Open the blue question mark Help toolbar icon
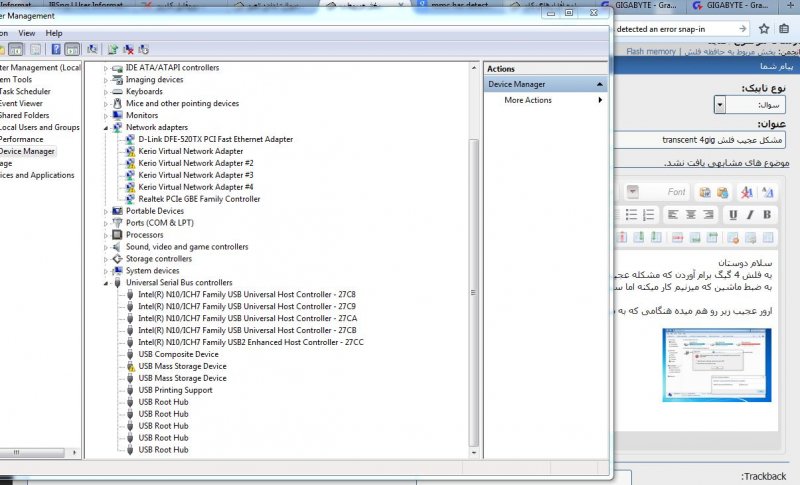The height and width of the screenshot is (485, 800). 56,49
